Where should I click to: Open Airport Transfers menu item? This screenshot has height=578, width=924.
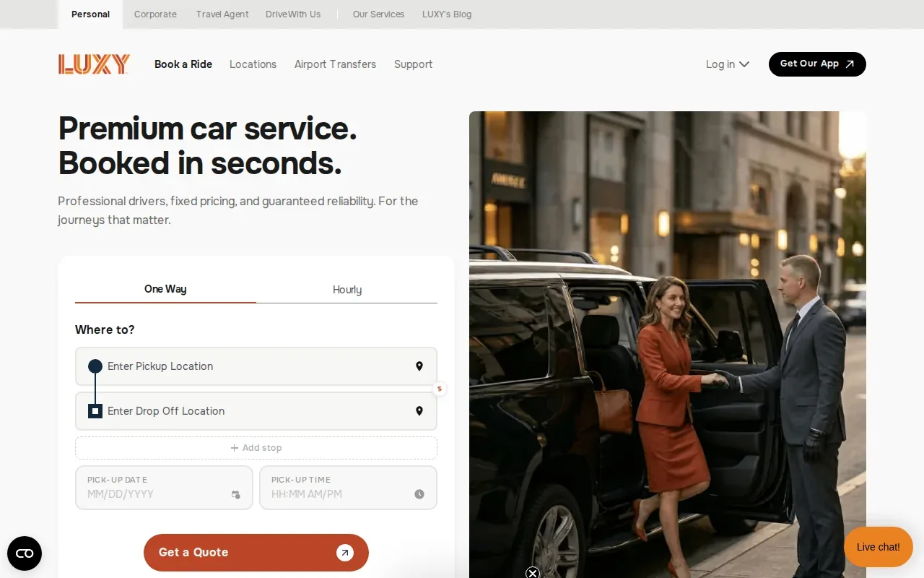(x=335, y=64)
